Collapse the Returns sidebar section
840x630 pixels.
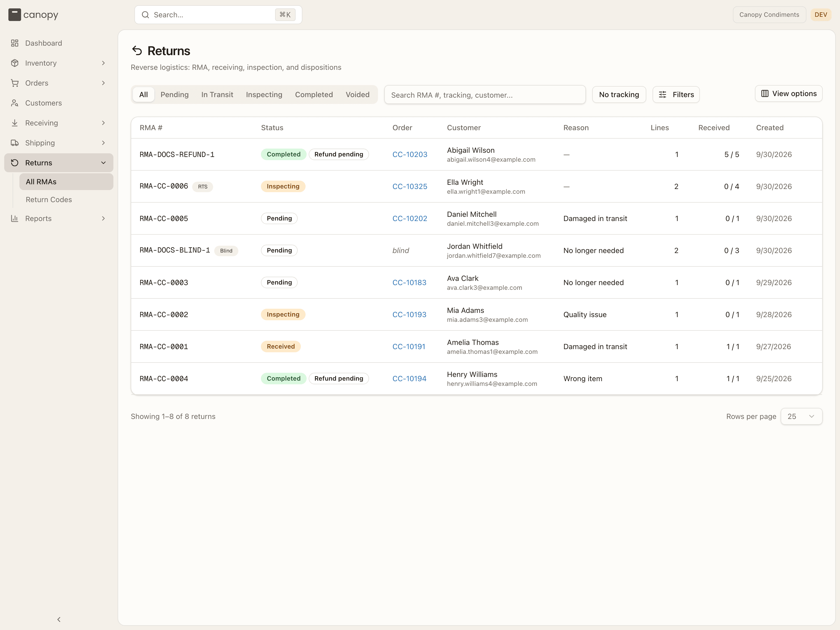(103, 163)
